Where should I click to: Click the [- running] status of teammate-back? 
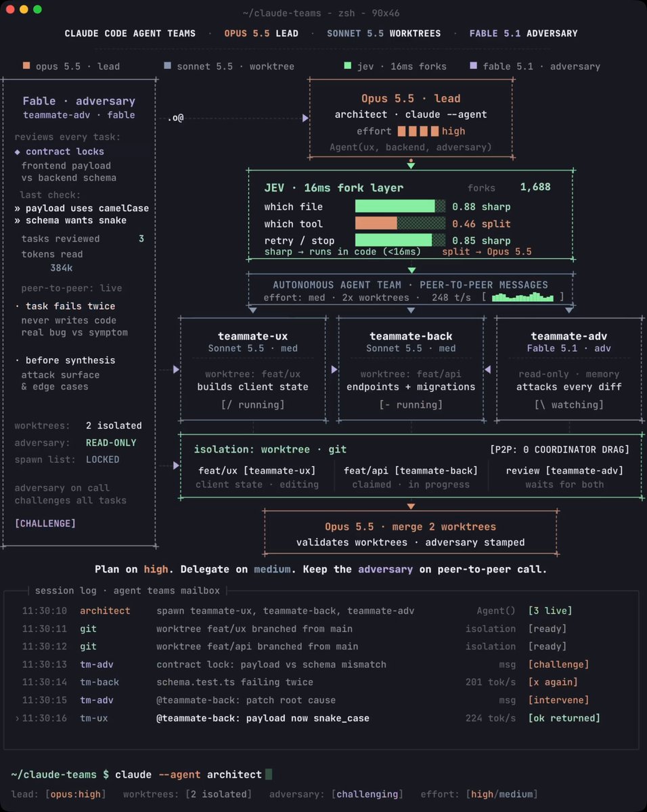click(411, 405)
